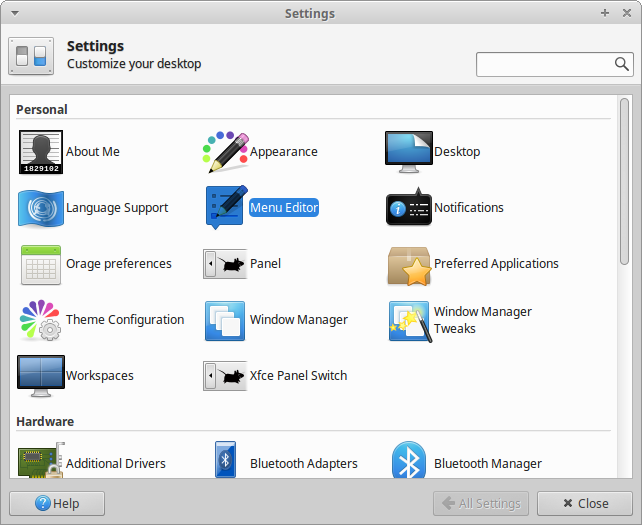Launch Preferred Applications
The width and height of the screenshot is (642, 525).
[x=409, y=264]
